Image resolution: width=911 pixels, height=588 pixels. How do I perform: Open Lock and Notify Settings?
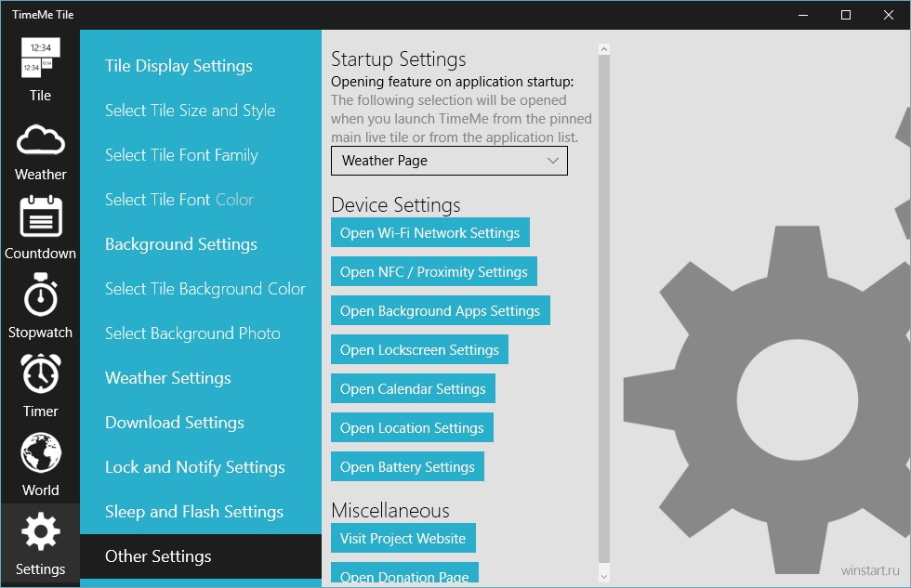194,467
